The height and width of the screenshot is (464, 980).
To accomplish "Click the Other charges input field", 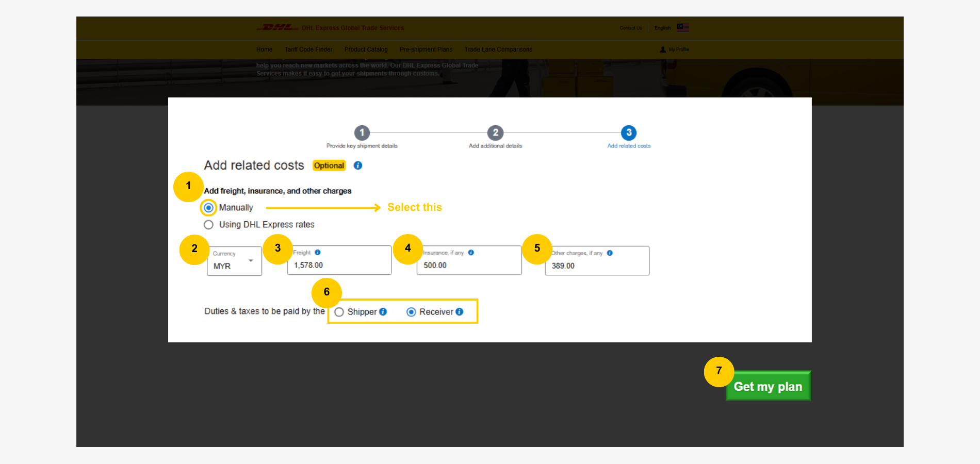I will click(597, 261).
